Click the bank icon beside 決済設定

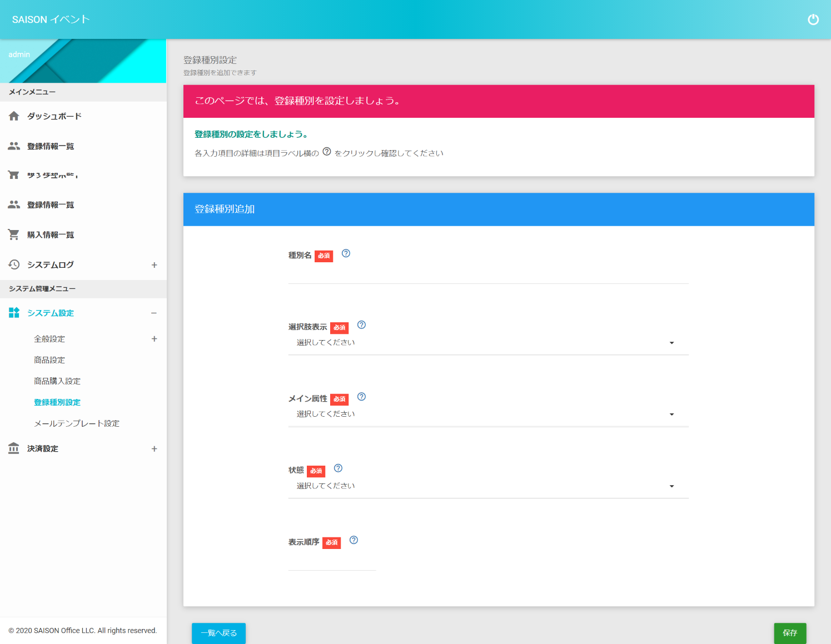click(x=14, y=448)
